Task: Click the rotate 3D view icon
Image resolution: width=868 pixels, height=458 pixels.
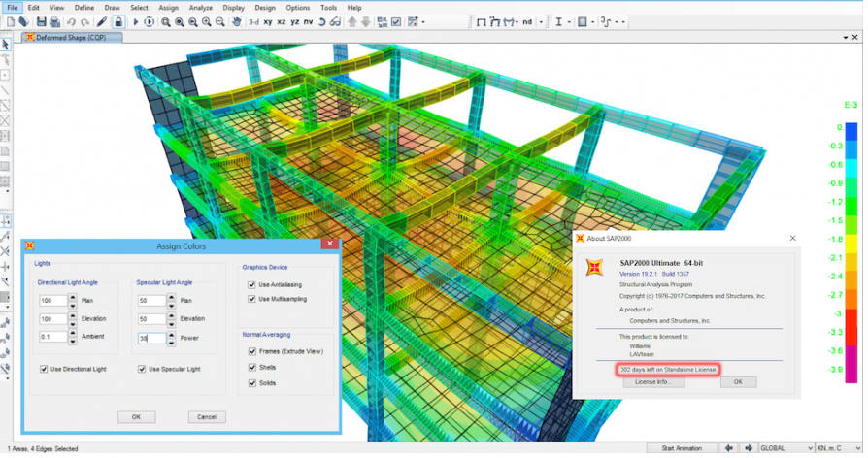Action: [321, 22]
